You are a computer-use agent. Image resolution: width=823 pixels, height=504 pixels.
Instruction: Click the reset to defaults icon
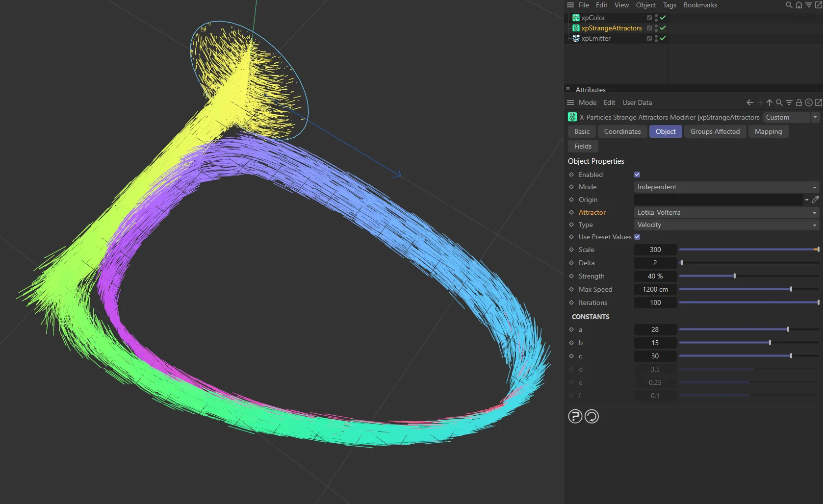pos(592,416)
